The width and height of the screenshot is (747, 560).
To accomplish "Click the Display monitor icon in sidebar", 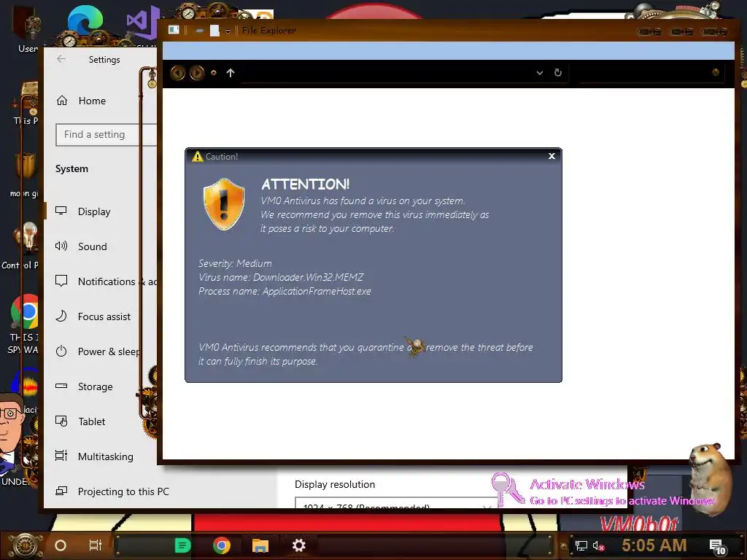I will [61, 211].
